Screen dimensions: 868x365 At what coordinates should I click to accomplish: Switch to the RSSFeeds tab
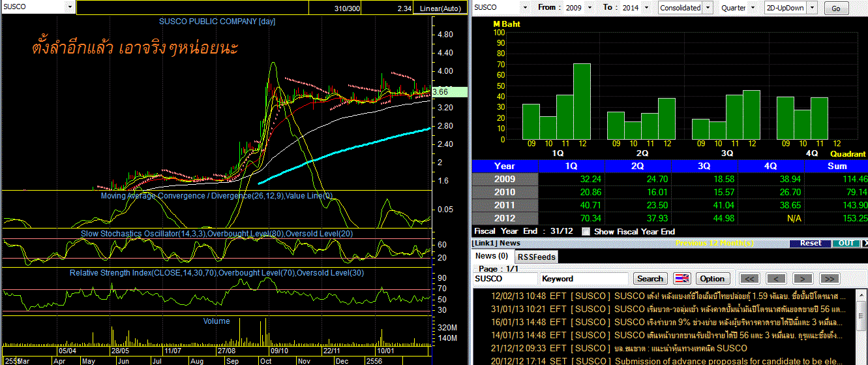[535, 257]
